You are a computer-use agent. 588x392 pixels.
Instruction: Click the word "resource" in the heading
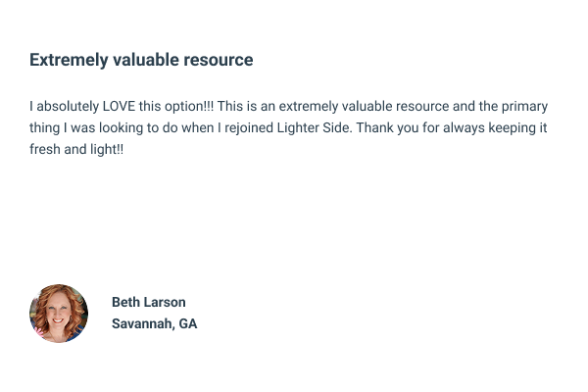point(220,60)
